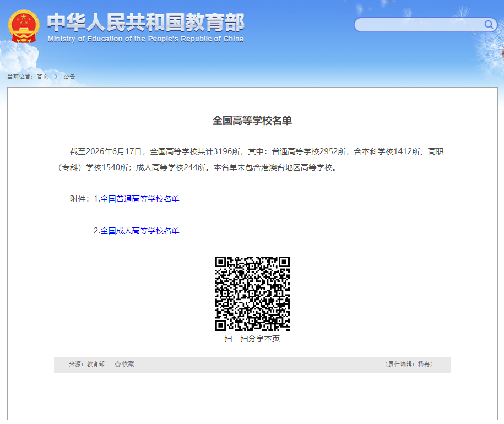The width and height of the screenshot is (504, 424).
Task: Click the line starting （专科）学校1540所
Action: 197,167
